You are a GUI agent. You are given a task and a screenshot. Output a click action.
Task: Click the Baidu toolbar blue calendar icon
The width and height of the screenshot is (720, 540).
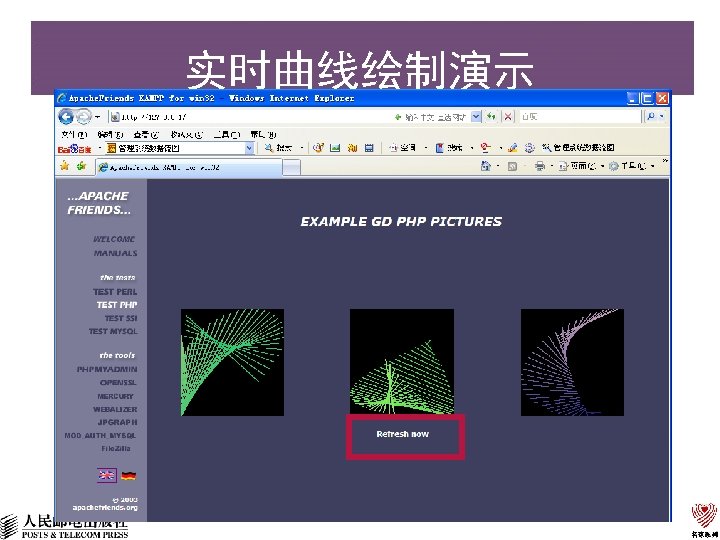(x=369, y=148)
